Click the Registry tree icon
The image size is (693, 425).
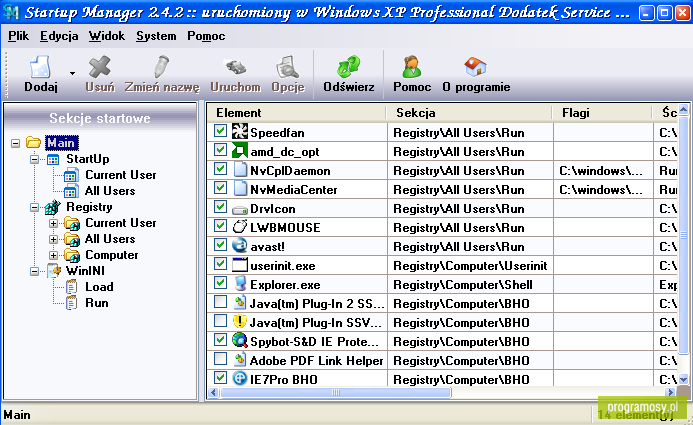(x=53, y=207)
